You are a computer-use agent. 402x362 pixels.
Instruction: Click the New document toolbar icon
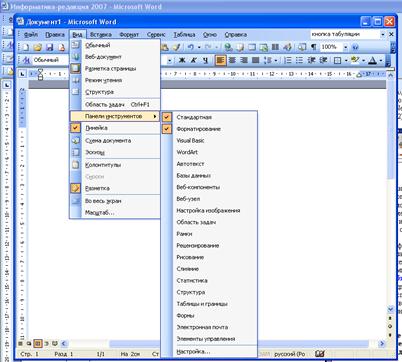[x=25, y=47]
